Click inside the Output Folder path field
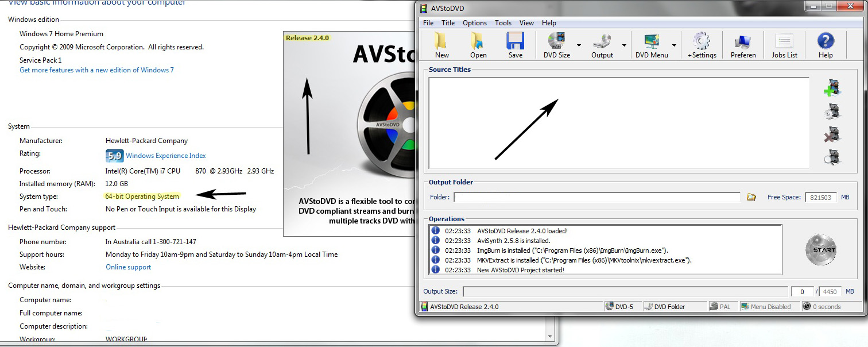868x347 pixels. pos(597,197)
